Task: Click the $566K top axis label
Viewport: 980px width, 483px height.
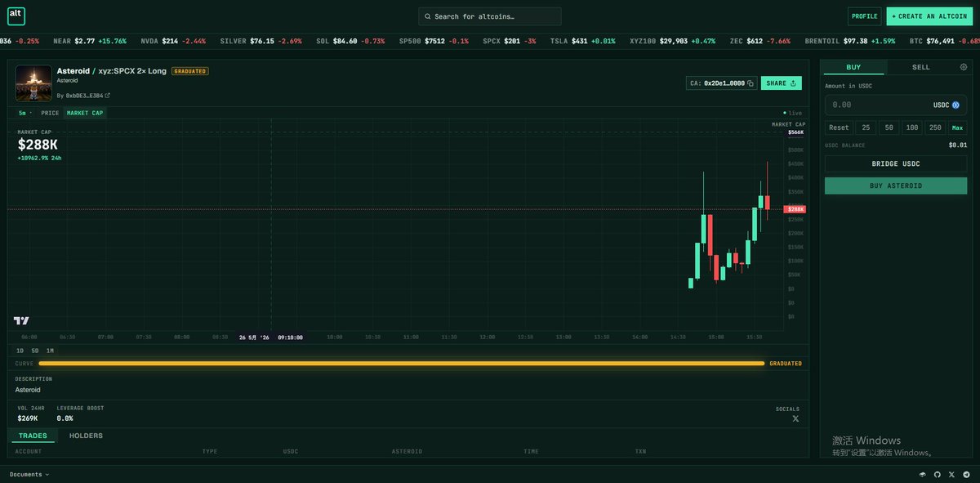Action: point(795,132)
